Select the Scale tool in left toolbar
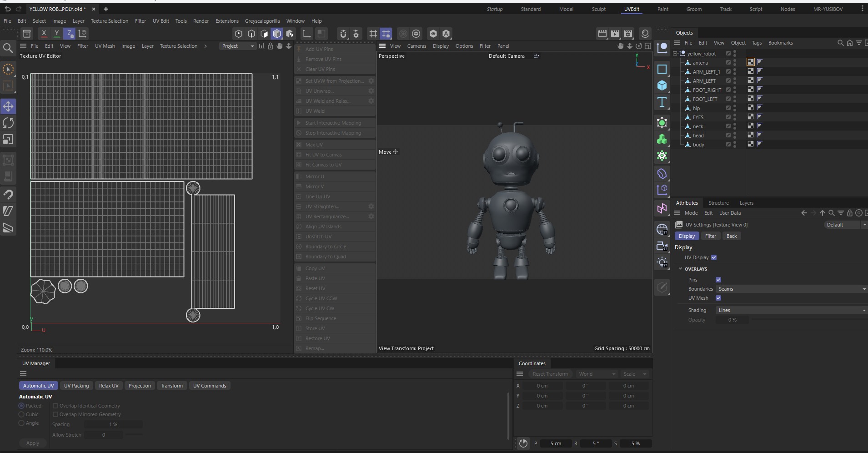 [x=8, y=140]
